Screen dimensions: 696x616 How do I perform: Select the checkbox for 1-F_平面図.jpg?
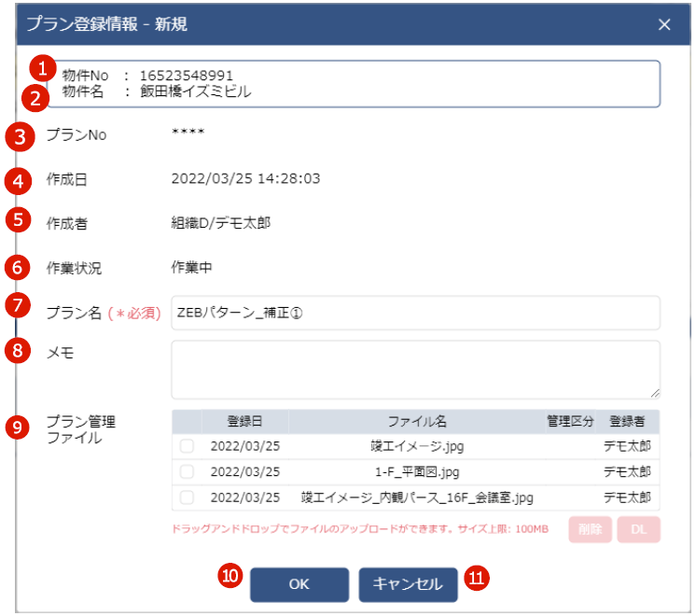point(187,472)
